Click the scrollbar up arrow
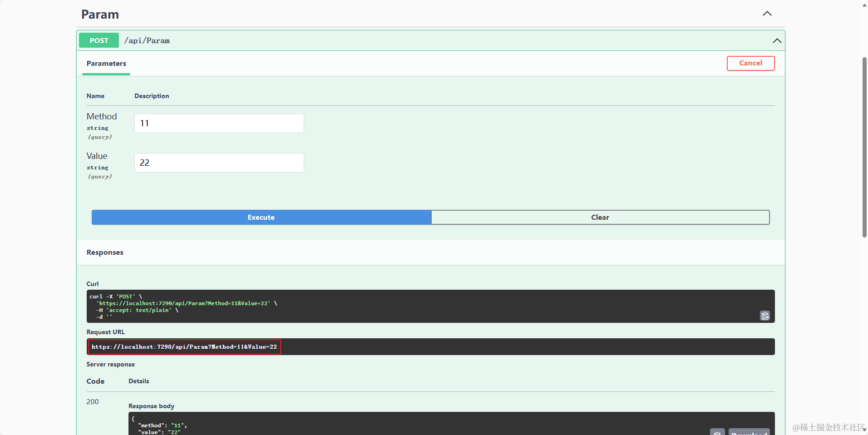 pyautogui.click(x=863, y=5)
